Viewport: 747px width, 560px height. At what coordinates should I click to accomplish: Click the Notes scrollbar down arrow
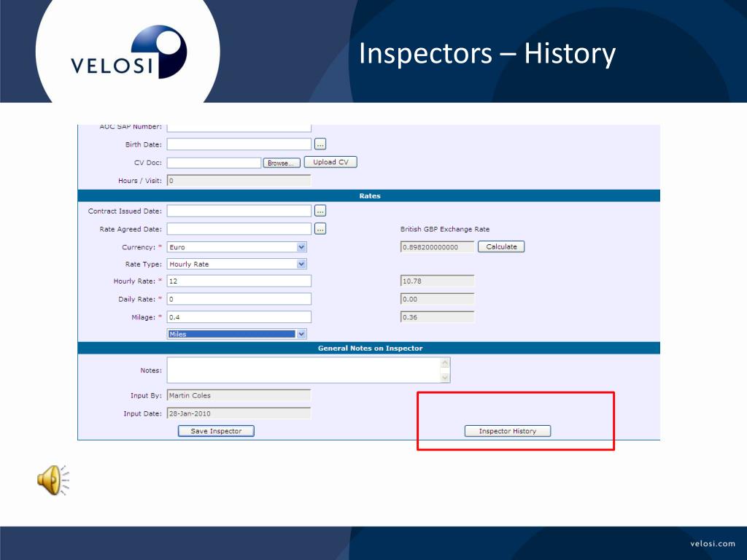(445, 377)
